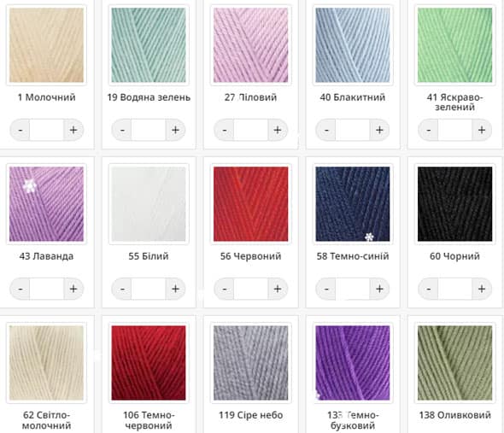This screenshot has width=504, height=433.
Task: Add one 43 Лаванда with plus
Action: [73, 289]
